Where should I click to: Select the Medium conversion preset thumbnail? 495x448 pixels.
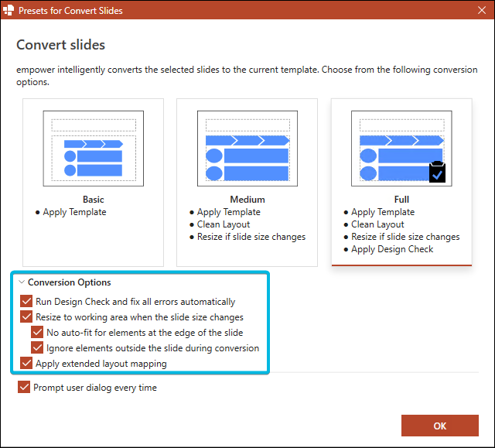click(247, 149)
